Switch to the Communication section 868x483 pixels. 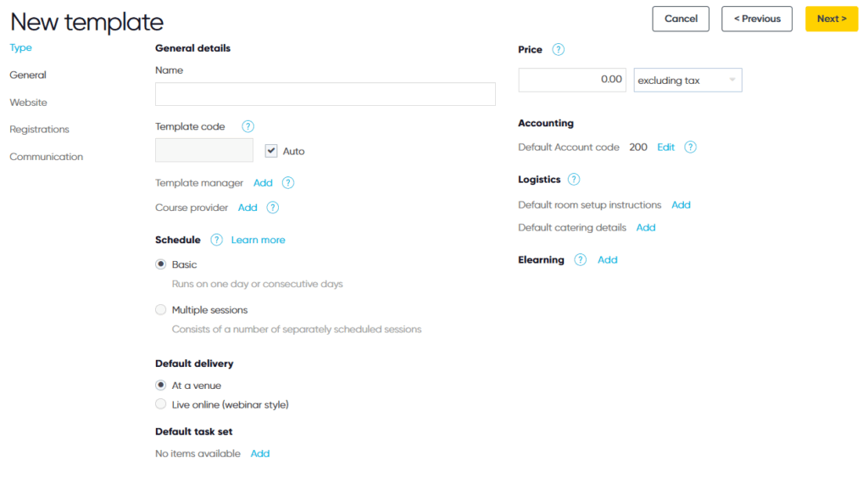click(x=46, y=157)
